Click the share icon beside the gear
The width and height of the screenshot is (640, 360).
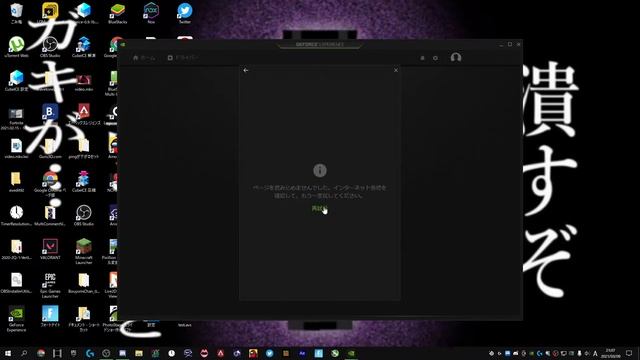pyautogui.click(x=422, y=58)
